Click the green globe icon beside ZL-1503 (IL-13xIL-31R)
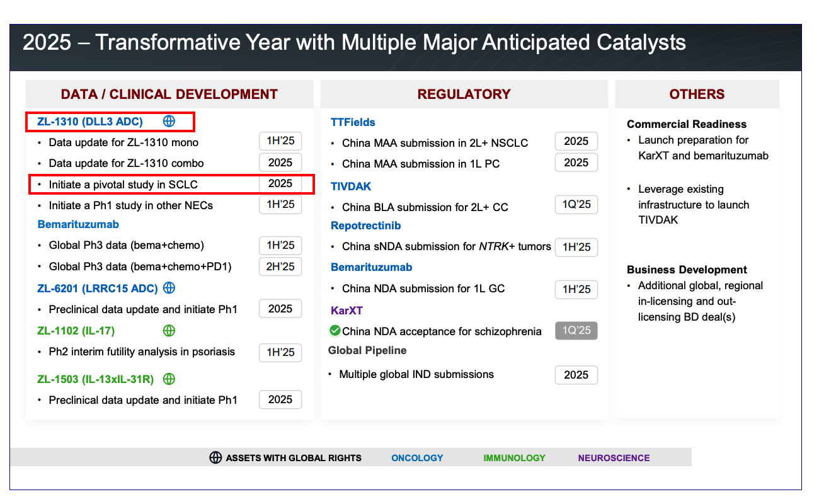This screenshot has height=504, width=819. click(x=169, y=379)
